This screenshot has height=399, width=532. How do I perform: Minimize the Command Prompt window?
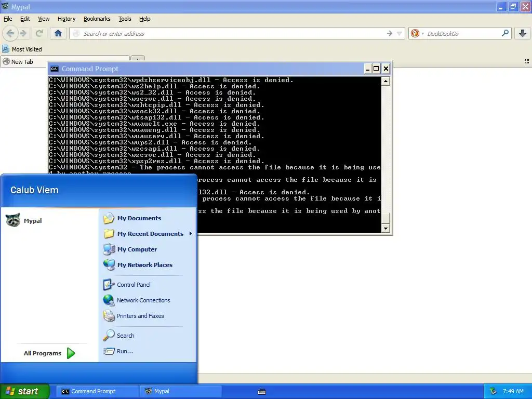[x=368, y=69]
